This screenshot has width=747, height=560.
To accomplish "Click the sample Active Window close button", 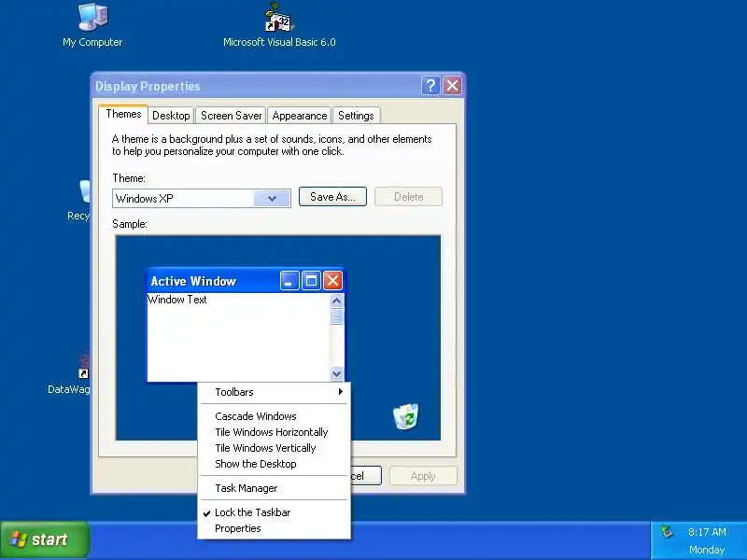I will coord(332,281).
